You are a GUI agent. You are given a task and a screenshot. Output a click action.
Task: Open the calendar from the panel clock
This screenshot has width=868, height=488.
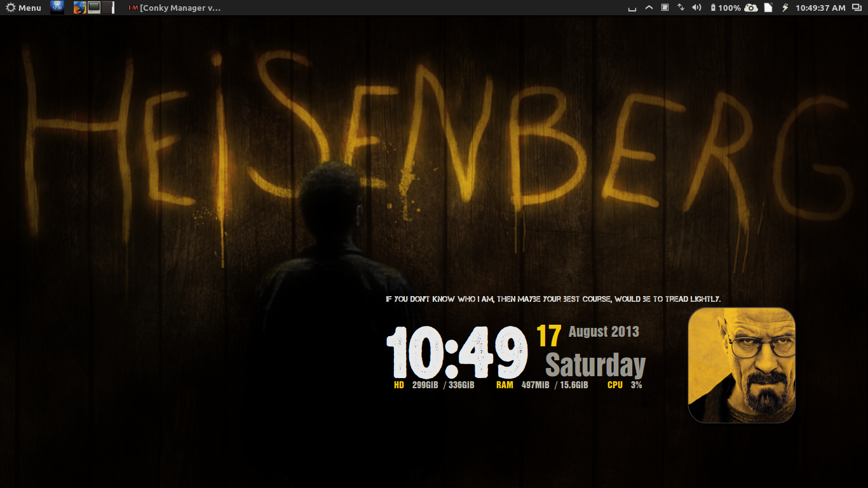point(820,8)
